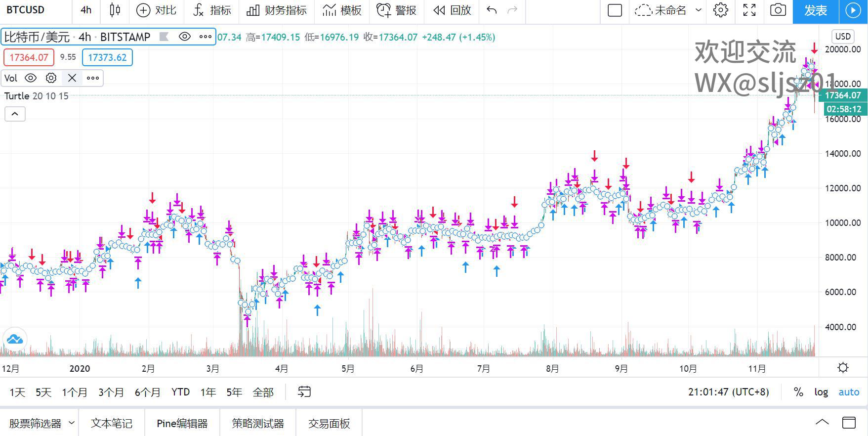
Task: Enter fullscreen mode
Action: tap(749, 10)
